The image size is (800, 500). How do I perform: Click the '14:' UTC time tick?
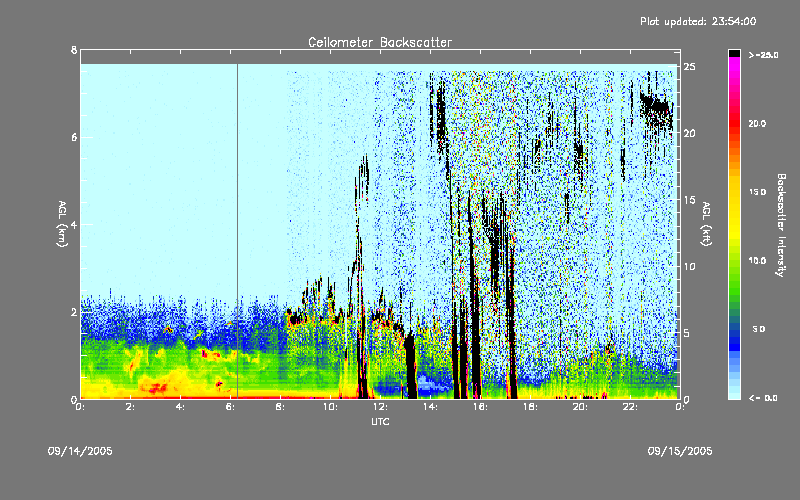tap(430, 407)
